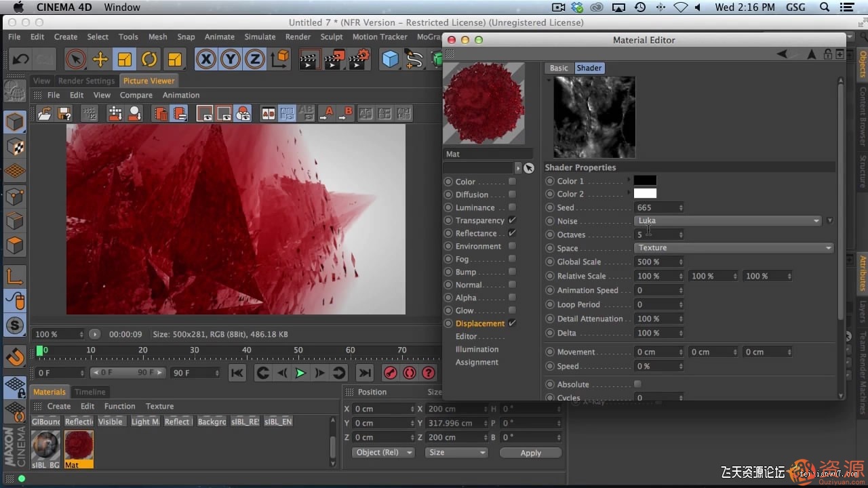Enable the Luminance channel checkbox

tap(512, 207)
